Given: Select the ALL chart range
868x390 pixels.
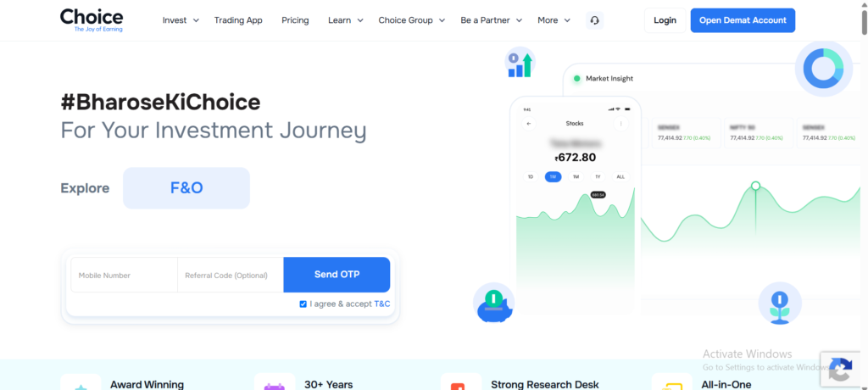Looking at the screenshot, I should click(x=620, y=176).
